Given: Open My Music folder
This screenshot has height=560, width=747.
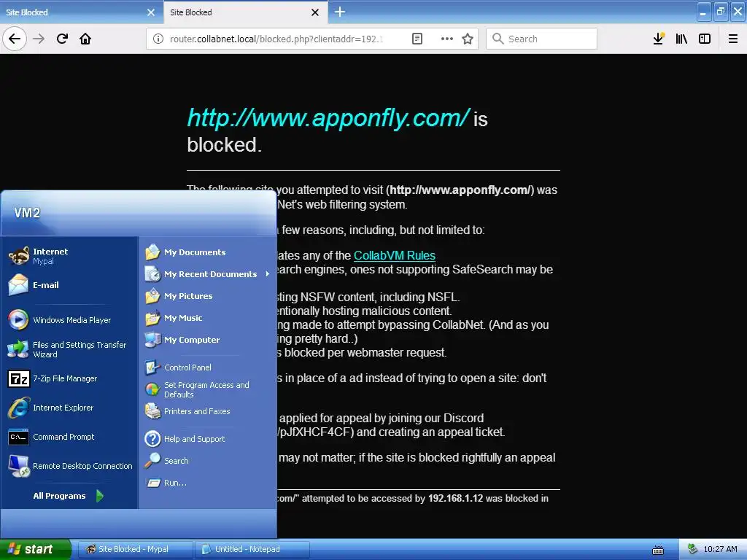Looking at the screenshot, I should point(208,318).
